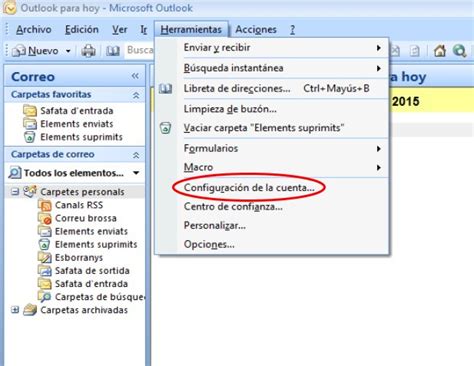The width and height of the screenshot is (474, 366).
Task: Open Enviar y recibir submenu
Action: [273, 48]
